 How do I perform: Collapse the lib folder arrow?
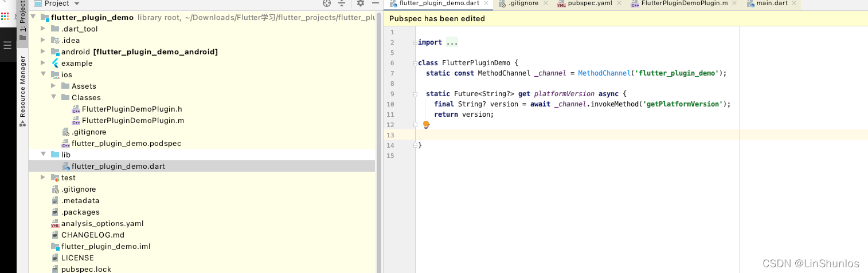[43, 155]
